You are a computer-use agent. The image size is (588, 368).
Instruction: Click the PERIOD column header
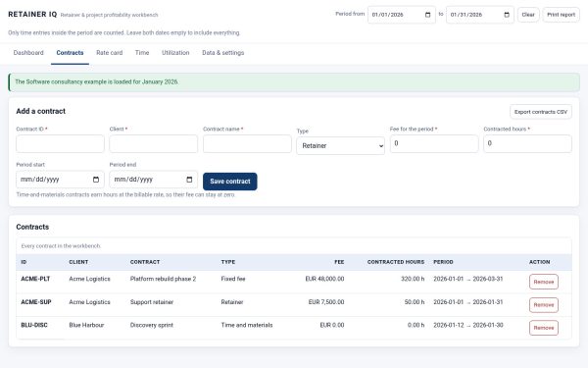443,262
